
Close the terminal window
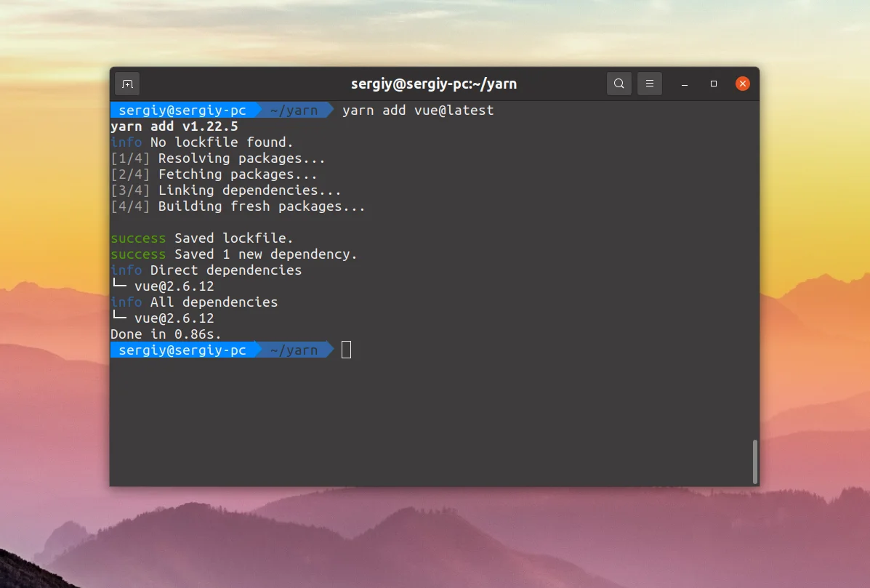click(742, 84)
